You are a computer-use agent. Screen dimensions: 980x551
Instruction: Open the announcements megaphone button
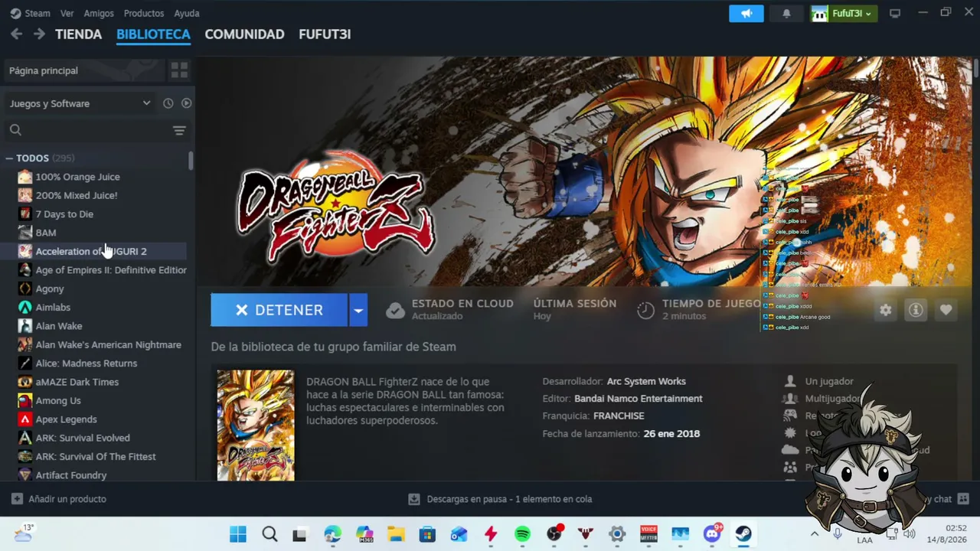(x=746, y=14)
